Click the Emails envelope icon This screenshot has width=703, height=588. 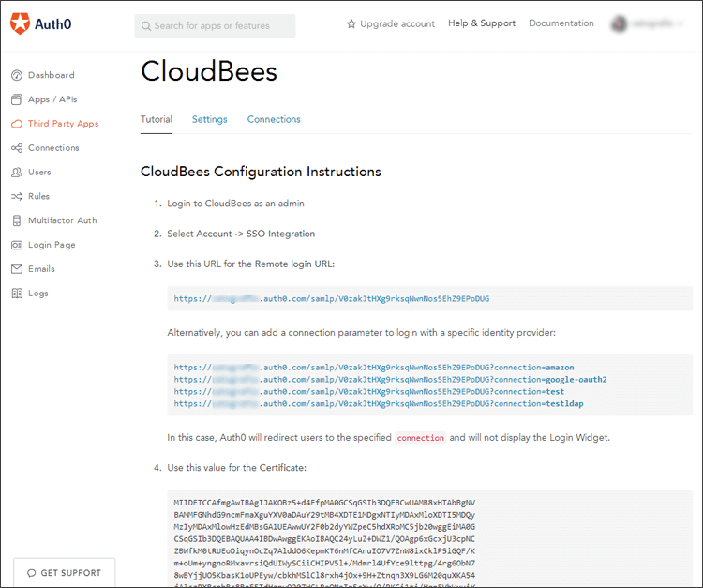(17, 269)
